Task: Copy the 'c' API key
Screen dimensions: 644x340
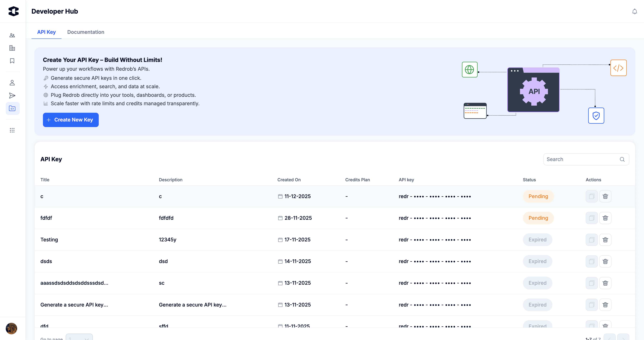Action: coord(592,196)
